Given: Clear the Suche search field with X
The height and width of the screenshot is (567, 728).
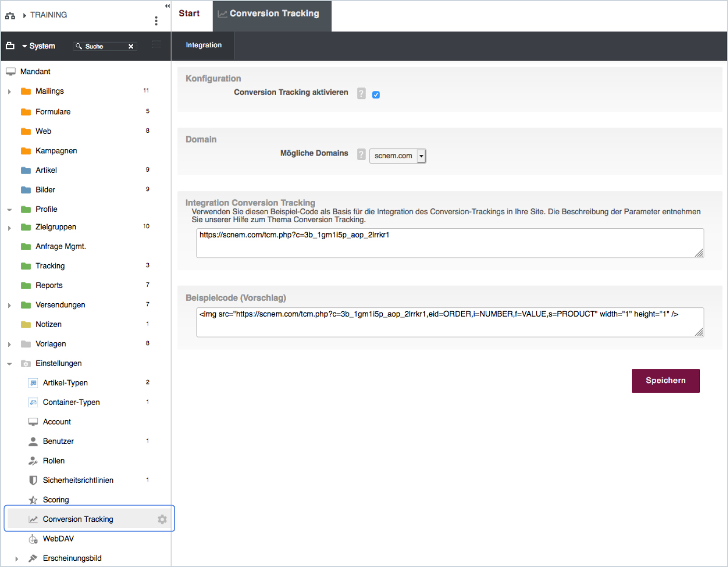Looking at the screenshot, I should pos(131,46).
